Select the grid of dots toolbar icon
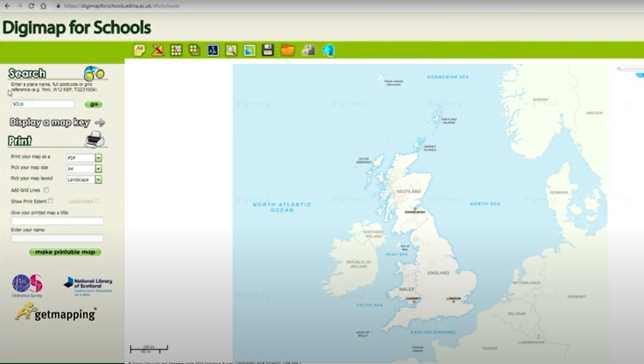 [176, 51]
